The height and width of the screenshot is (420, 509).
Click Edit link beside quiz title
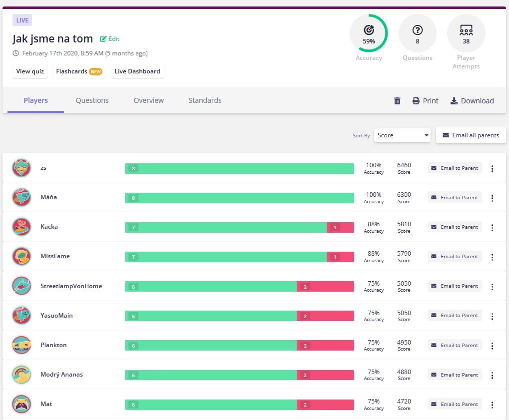(110, 39)
